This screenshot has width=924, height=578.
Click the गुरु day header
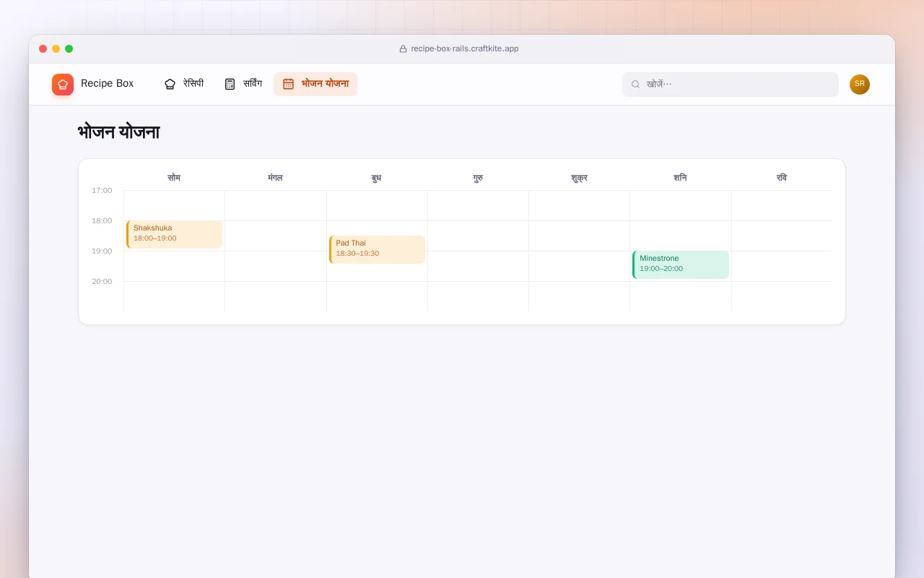478,178
